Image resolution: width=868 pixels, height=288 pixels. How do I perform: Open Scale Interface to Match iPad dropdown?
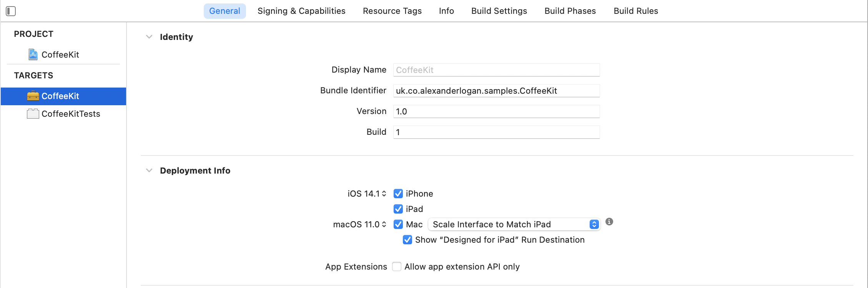(514, 224)
